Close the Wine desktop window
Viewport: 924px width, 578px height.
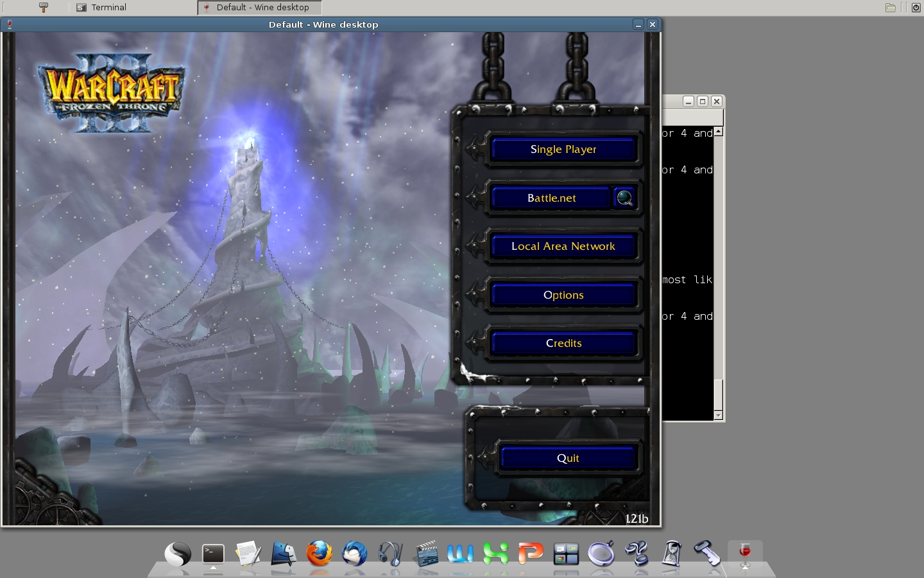click(x=653, y=24)
